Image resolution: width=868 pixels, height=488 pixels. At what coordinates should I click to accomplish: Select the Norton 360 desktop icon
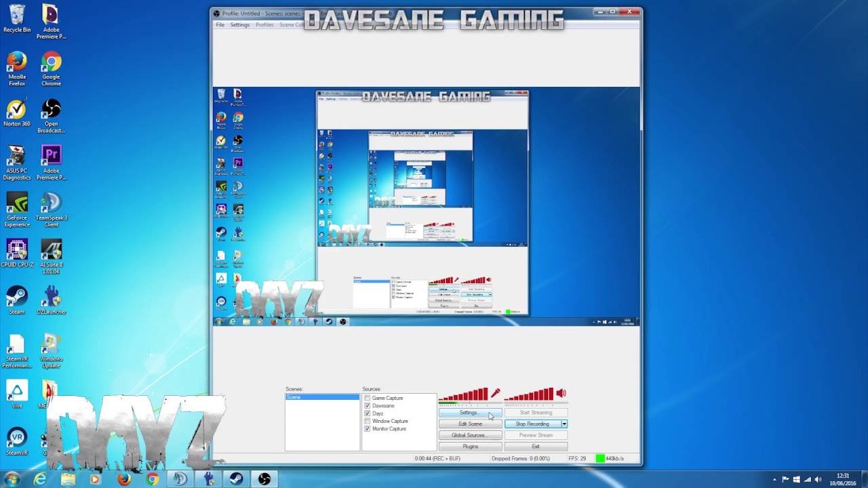coord(17,113)
